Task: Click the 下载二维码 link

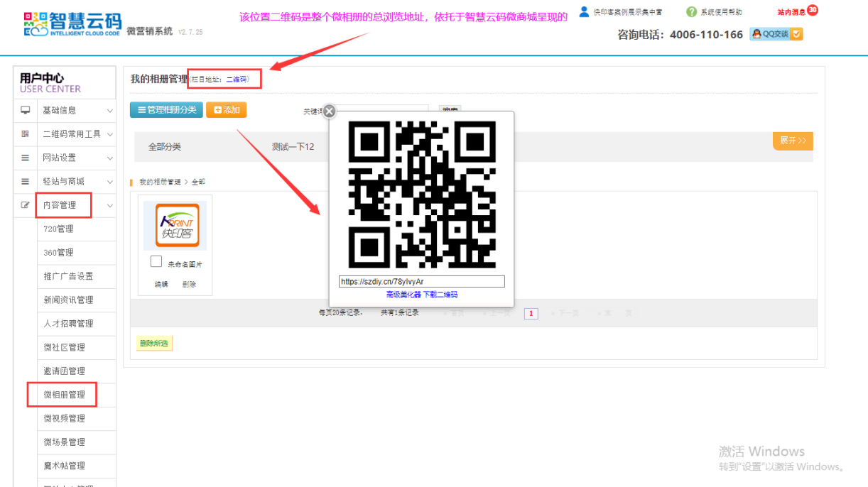Action: click(x=440, y=295)
